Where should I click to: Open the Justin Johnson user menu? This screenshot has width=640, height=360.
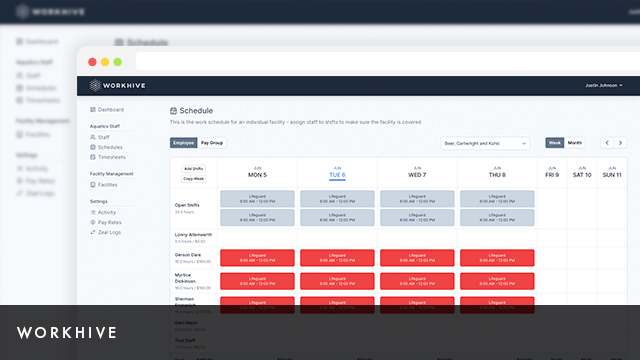(604, 85)
